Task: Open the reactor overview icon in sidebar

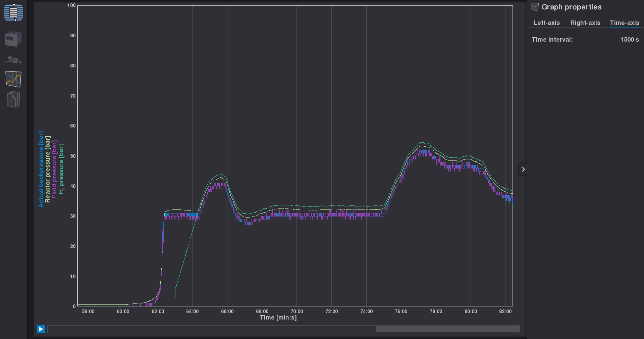Action: pyautogui.click(x=13, y=12)
